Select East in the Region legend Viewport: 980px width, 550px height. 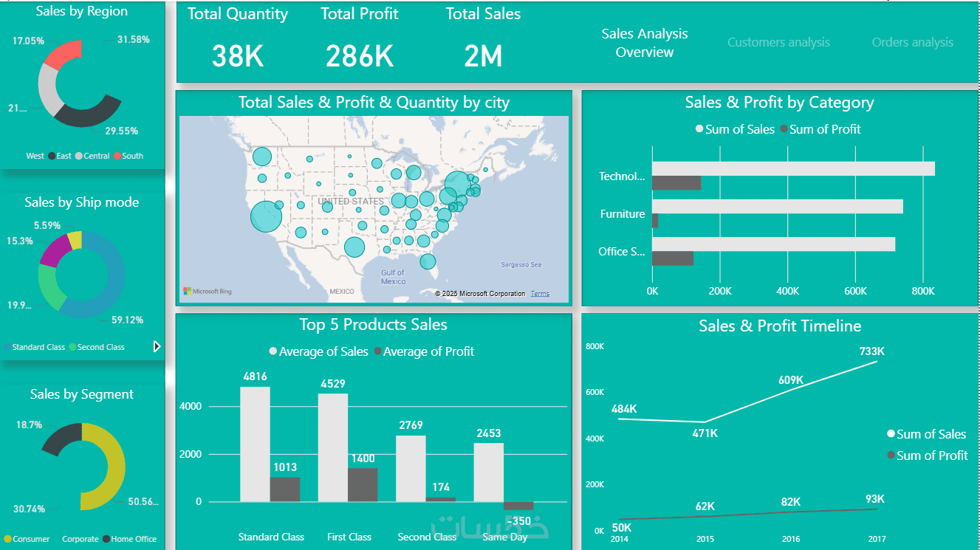(60, 156)
